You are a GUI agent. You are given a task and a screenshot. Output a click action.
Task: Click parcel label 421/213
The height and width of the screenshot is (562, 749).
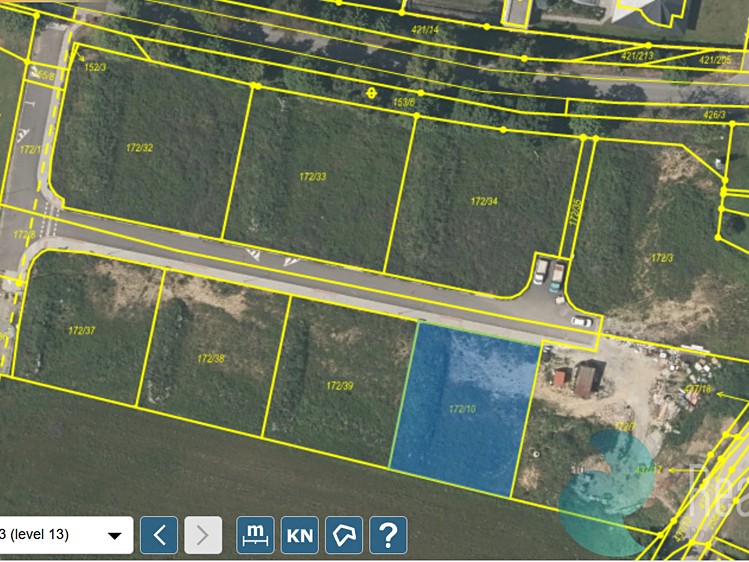tap(637, 56)
